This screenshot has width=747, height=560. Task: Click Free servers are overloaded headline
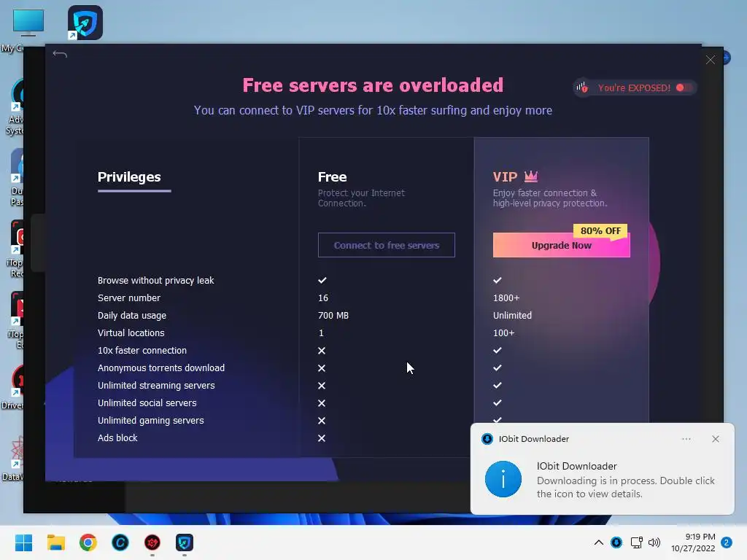click(373, 85)
